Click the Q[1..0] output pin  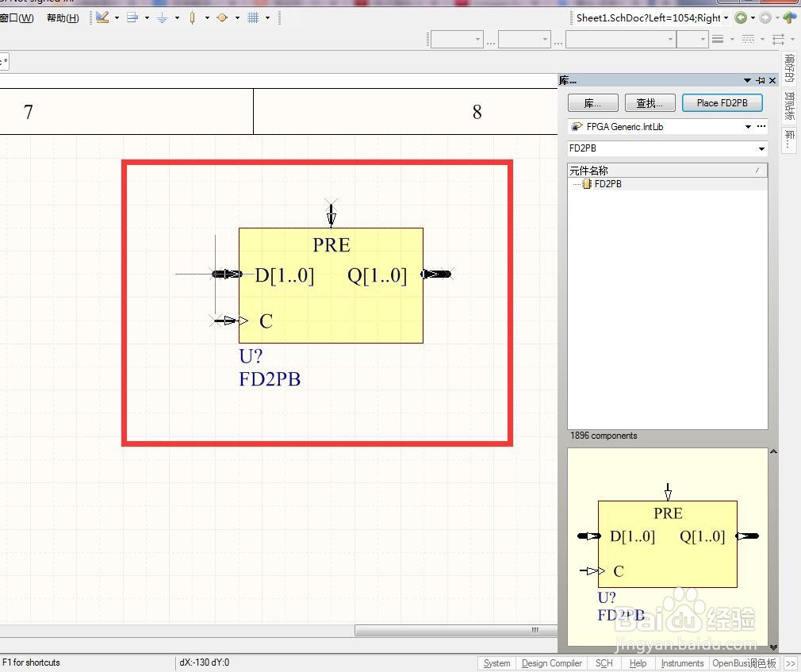[436, 275]
